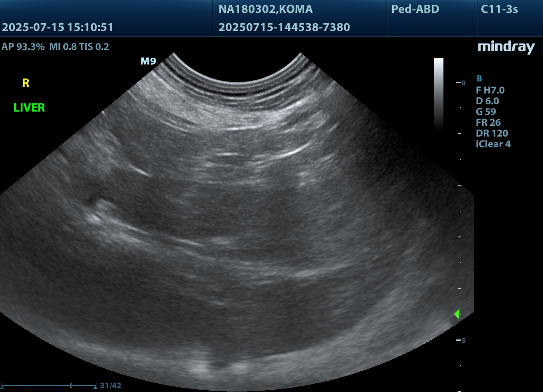Click the M9 probe orientation marker

pyautogui.click(x=148, y=61)
